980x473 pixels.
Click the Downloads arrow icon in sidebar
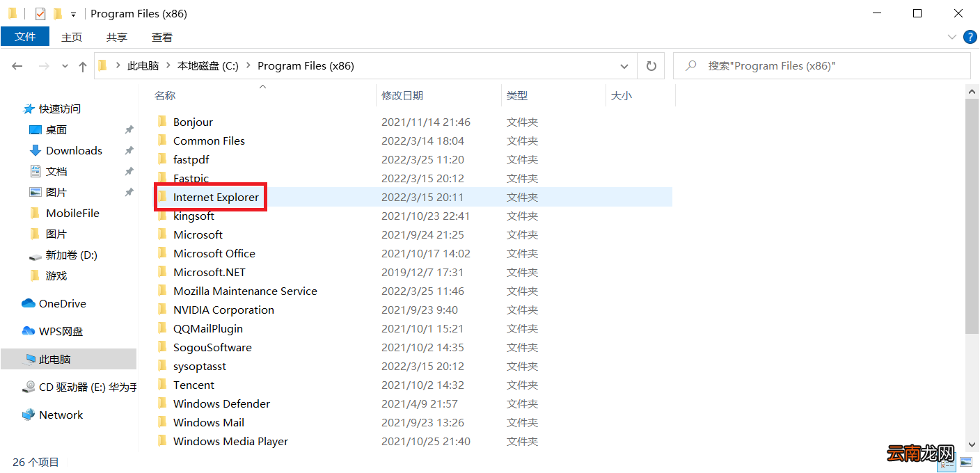click(x=35, y=150)
